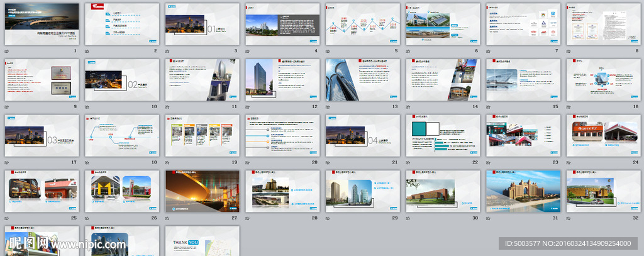This screenshot has width=644, height=256.
Task: Open slide 4 with dark gray text panel
Action: pyautogui.click(x=282, y=25)
